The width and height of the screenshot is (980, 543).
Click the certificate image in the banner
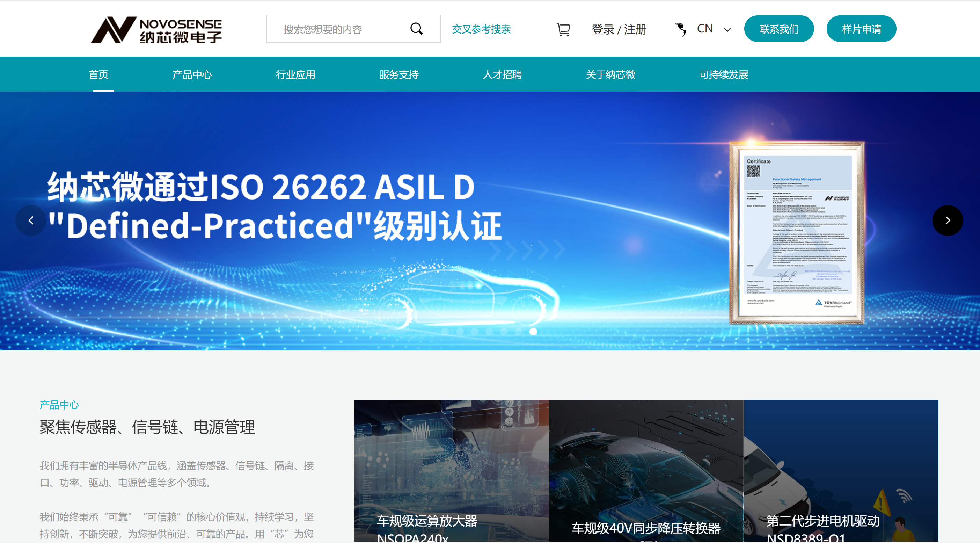(796, 232)
